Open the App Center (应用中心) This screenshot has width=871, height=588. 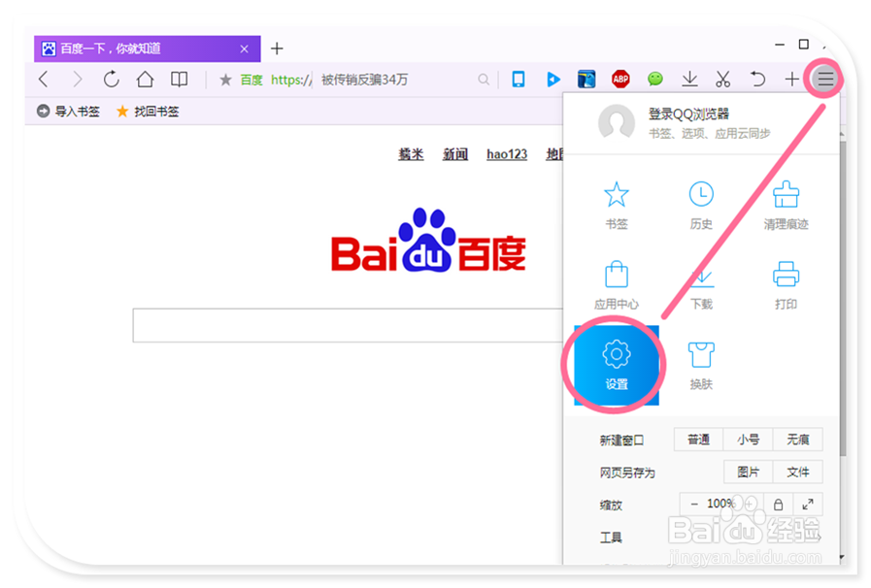[617, 284]
